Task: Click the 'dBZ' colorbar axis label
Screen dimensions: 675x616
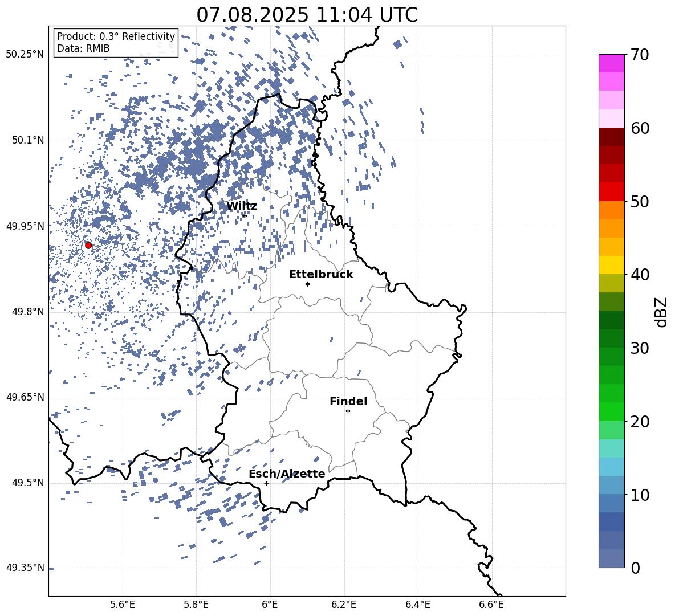Action: pos(661,312)
